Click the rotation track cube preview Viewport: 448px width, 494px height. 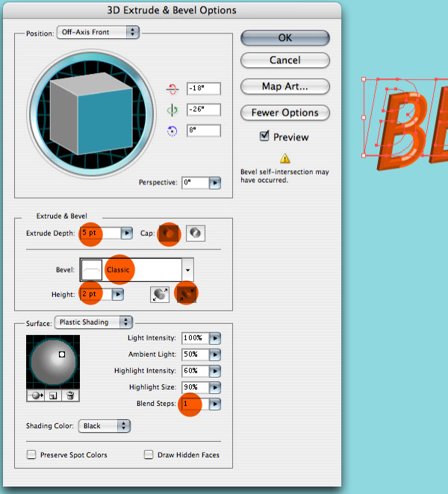(91, 113)
